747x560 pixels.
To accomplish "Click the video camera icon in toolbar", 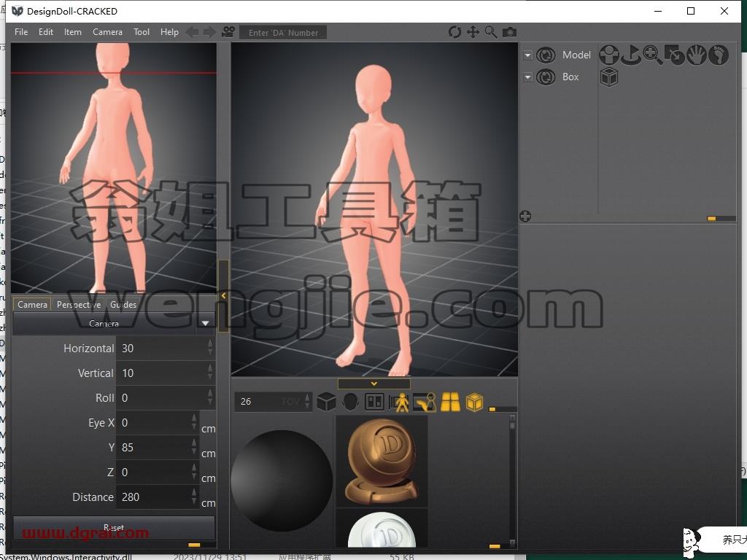I will point(228,32).
